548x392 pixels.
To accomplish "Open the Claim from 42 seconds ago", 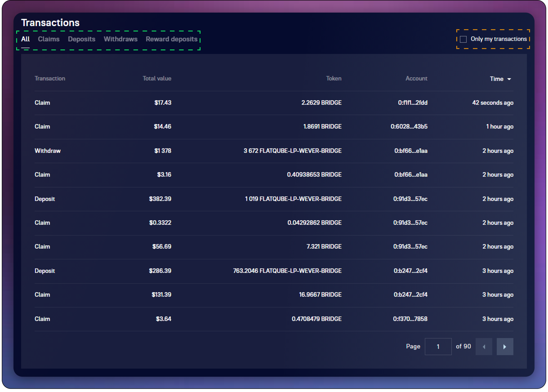I will [42, 102].
